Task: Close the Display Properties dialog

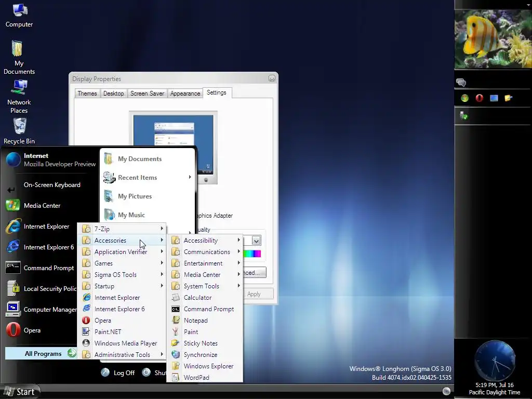Action: point(272,78)
